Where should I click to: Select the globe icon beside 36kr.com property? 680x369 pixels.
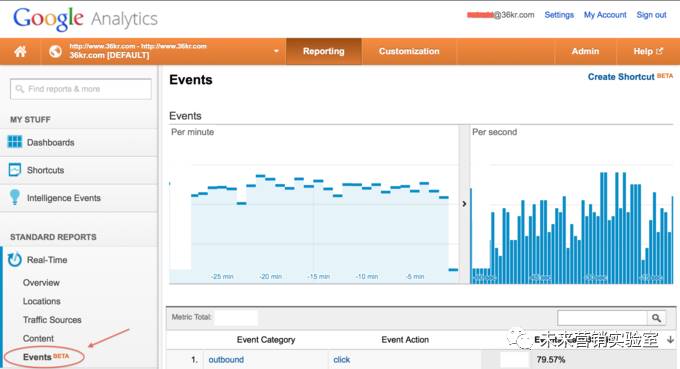55,52
